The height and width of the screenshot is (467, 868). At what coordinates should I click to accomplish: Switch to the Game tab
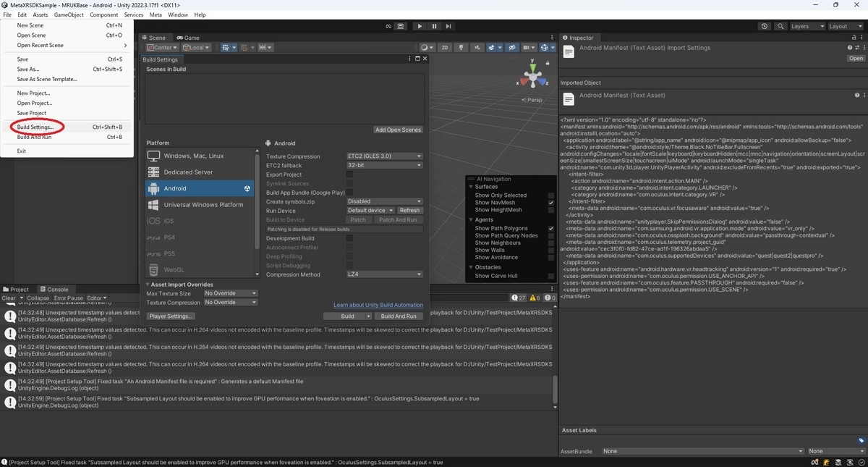pos(187,38)
